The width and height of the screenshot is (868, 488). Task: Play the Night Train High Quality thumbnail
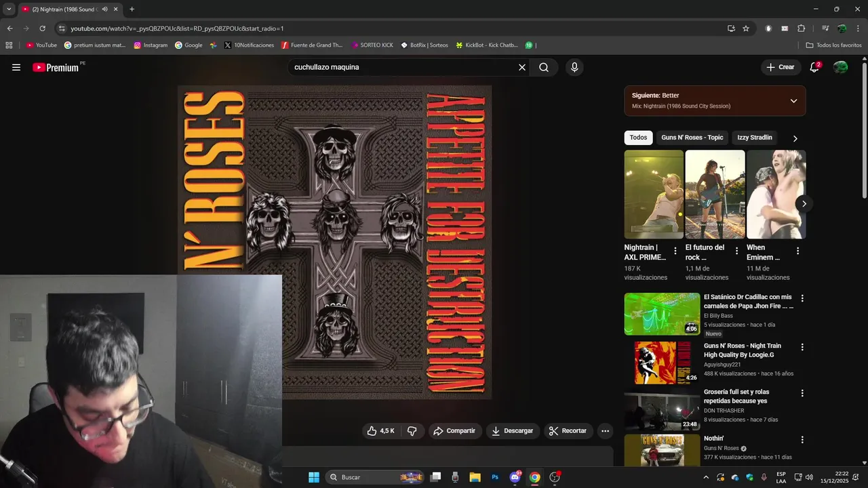662,363
